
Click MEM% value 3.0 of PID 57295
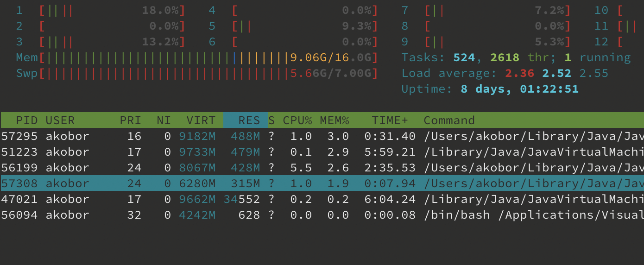pos(338,136)
